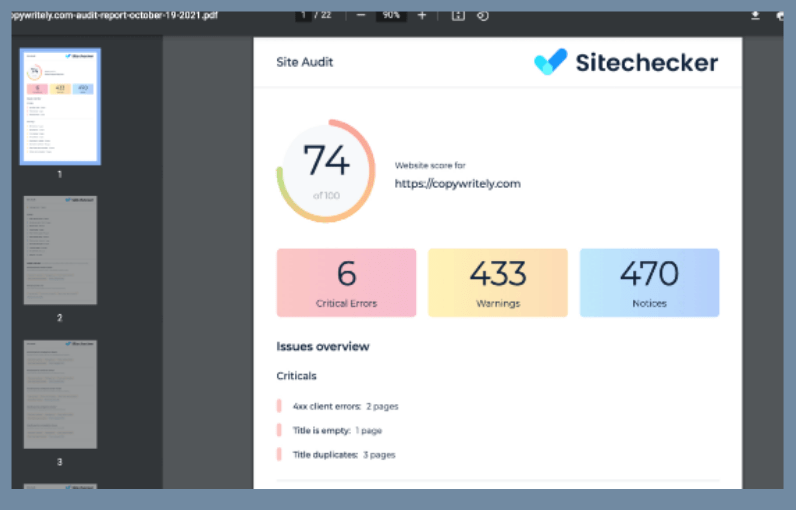Click the 74 of 100 score gauge
The image size is (796, 510).
point(325,171)
